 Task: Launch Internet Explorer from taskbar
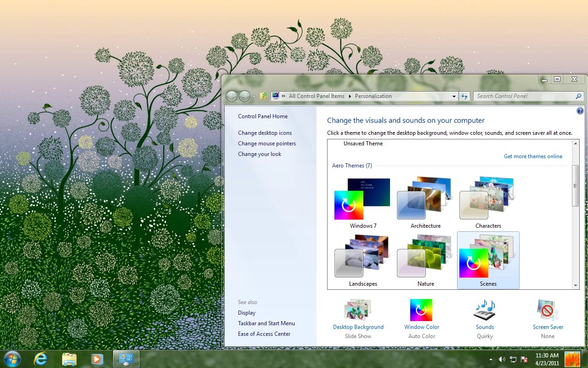tap(41, 359)
